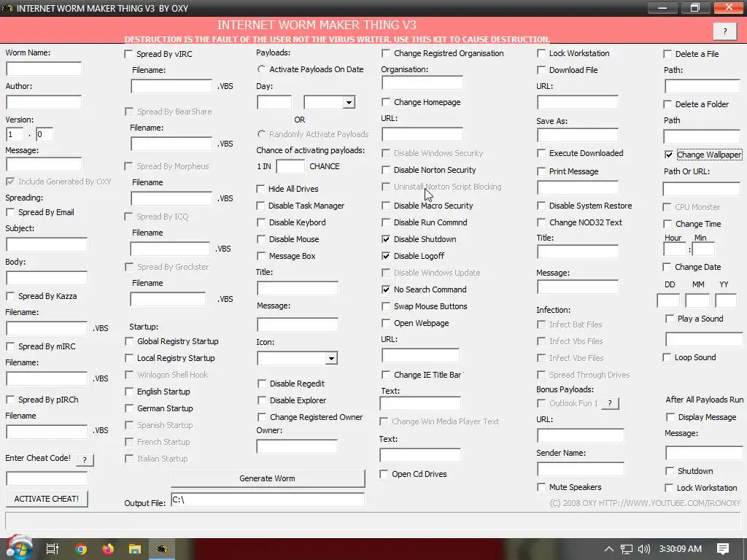Tick the Disable Regedit checkbox

pyautogui.click(x=262, y=384)
